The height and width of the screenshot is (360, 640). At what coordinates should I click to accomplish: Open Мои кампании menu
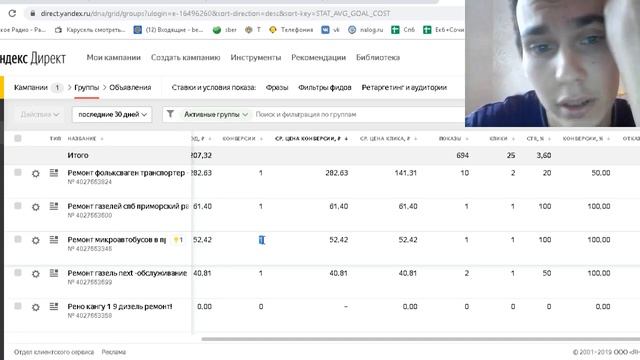point(113,58)
